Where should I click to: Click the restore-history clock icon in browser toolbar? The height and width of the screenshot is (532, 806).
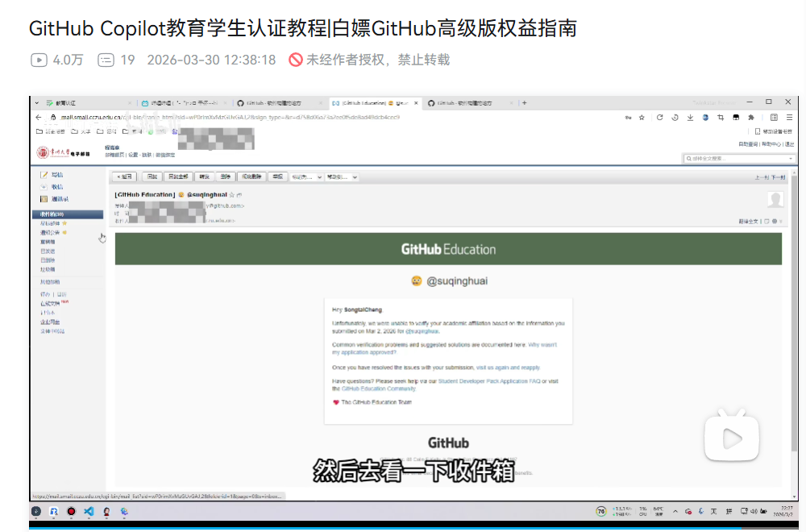[675, 117]
